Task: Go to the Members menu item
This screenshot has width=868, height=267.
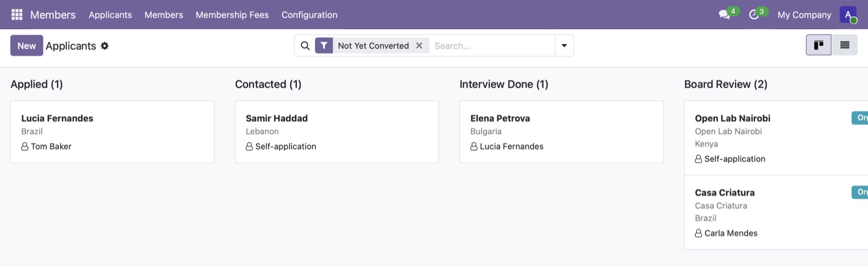Action: 164,14
